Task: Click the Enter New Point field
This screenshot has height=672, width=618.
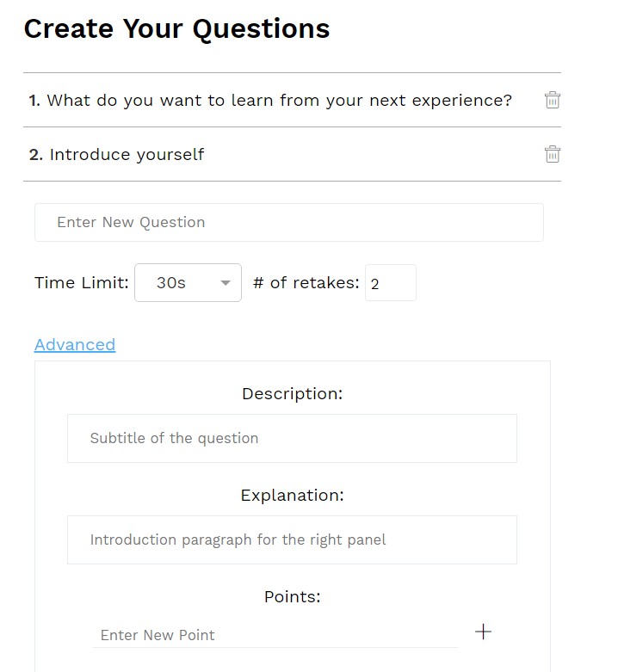Action: pyautogui.click(x=275, y=635)
